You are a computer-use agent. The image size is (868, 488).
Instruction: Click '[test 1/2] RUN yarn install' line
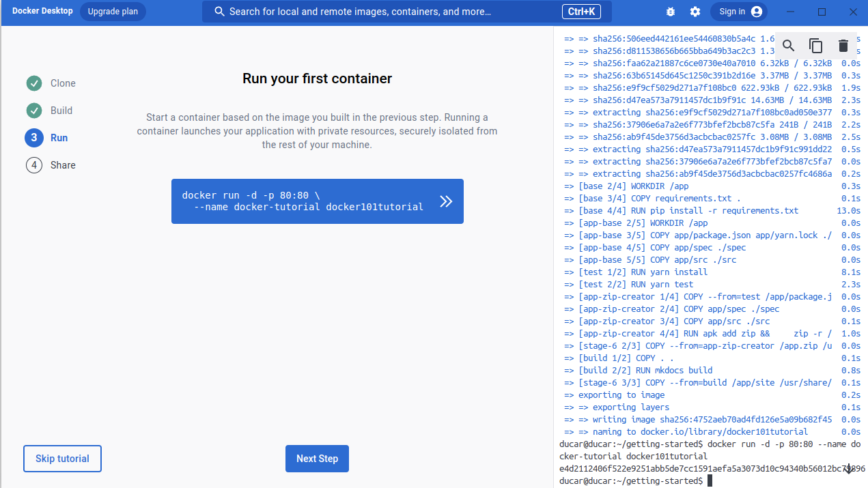[x=712, y=272]
